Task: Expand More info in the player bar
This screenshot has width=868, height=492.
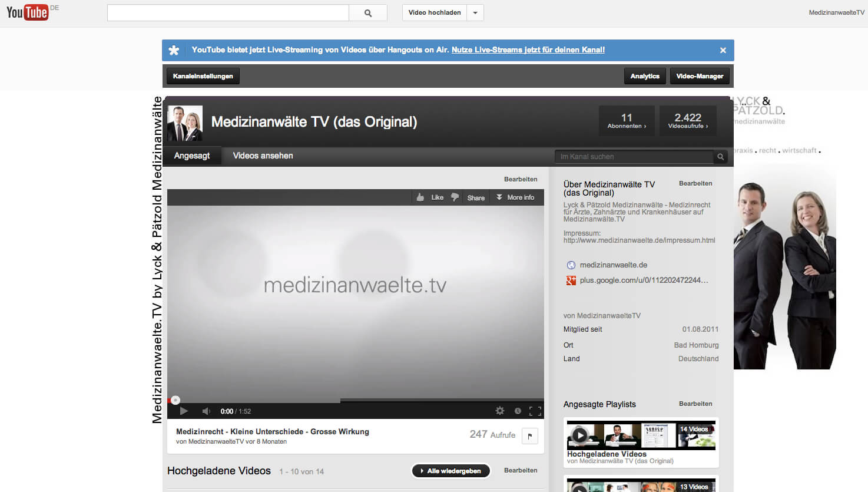Action: [x=515, y=197]
